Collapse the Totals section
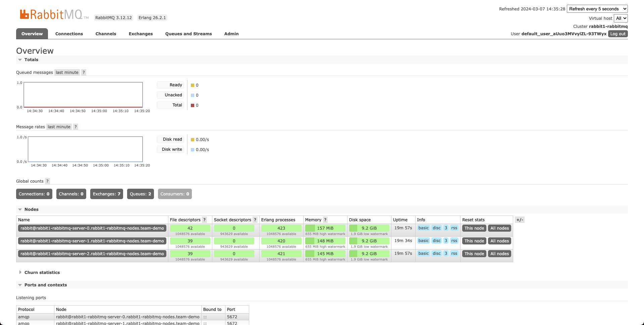Image resolution: width=644 pixels, height=325 pixels. (x=31, y=60)
